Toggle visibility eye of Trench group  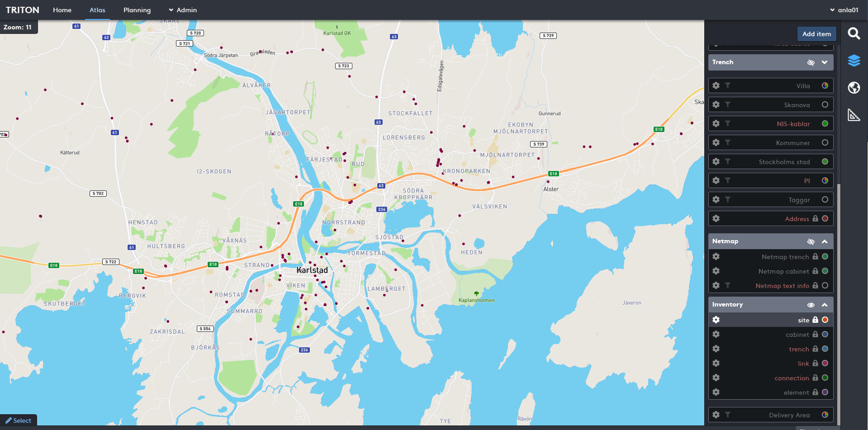click(x=811, y=62)
